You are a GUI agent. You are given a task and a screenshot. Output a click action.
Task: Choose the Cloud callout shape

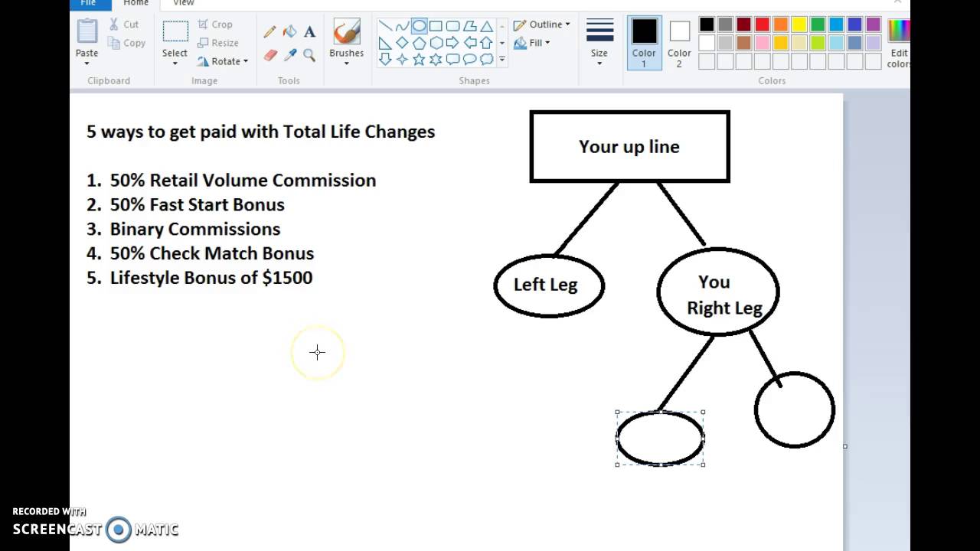[486, 59]
